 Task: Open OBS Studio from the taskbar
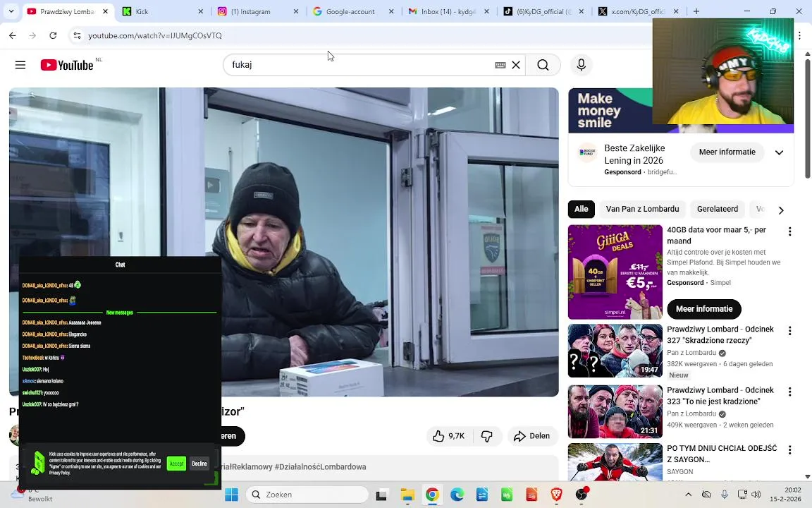coord(582,495)
